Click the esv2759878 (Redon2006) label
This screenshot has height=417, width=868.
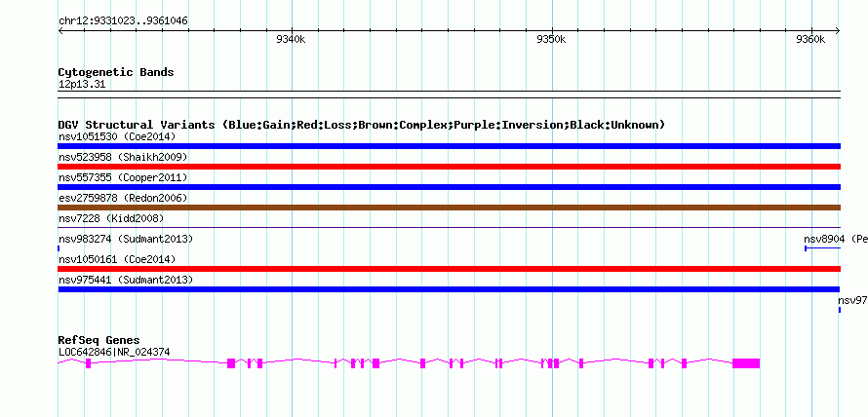tap(123, 198)
